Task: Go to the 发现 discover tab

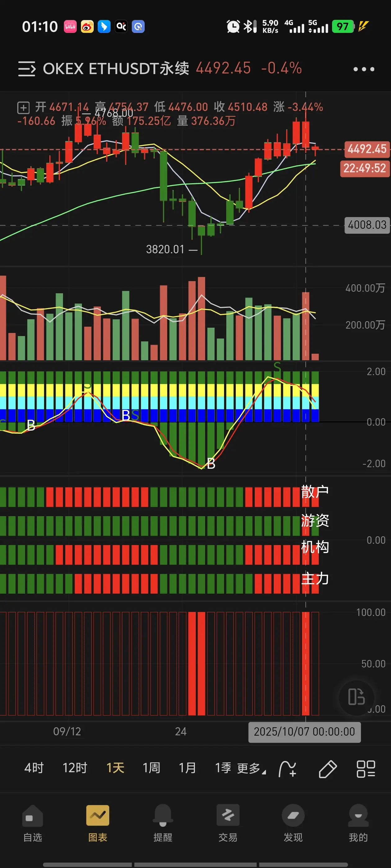Action: coord(293,824)
